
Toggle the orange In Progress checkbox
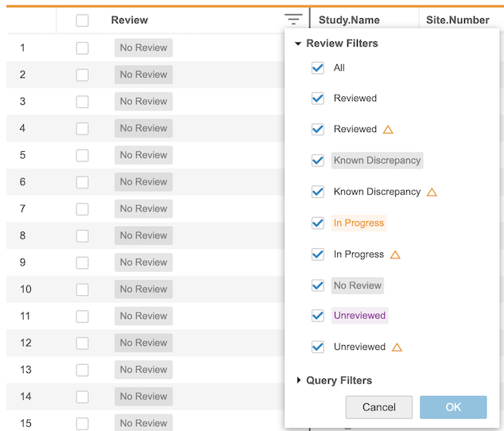318,223
